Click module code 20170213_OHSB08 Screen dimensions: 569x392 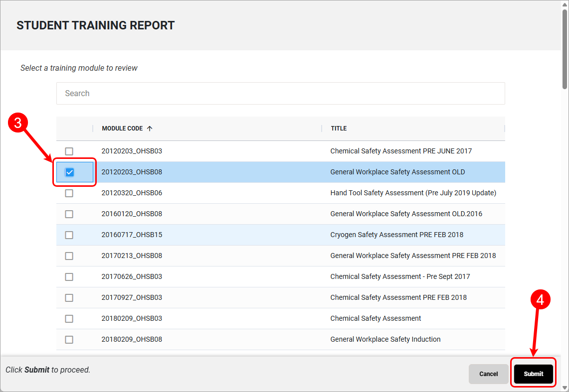point(132,256)
